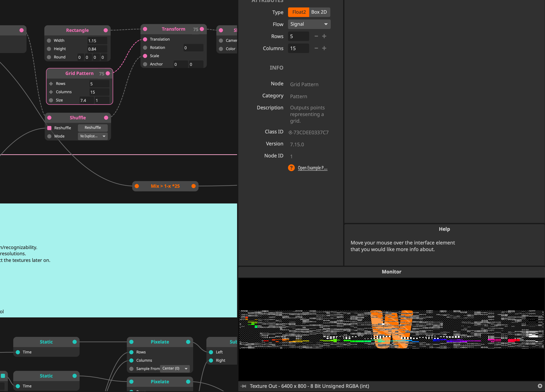The image size is (545, 392).
Task: Expand Sample From Center dropdown
Action: coord(175,368)
